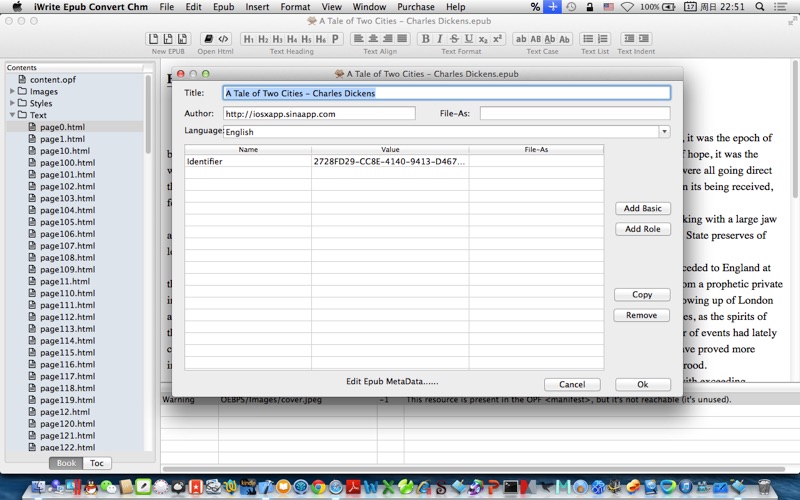Click the Remove button
800x500 pixels.
click(x=641, y=315)
